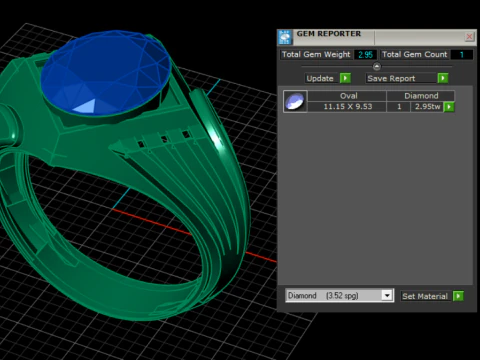
Task: Click the Update button label
Action: pos(320,78)
